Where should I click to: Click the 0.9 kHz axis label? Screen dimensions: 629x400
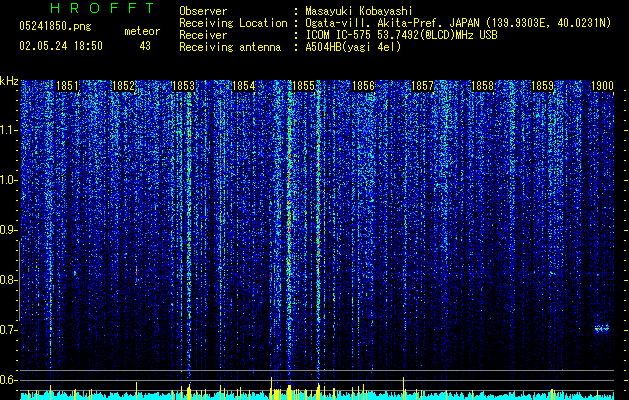point(9,230)
